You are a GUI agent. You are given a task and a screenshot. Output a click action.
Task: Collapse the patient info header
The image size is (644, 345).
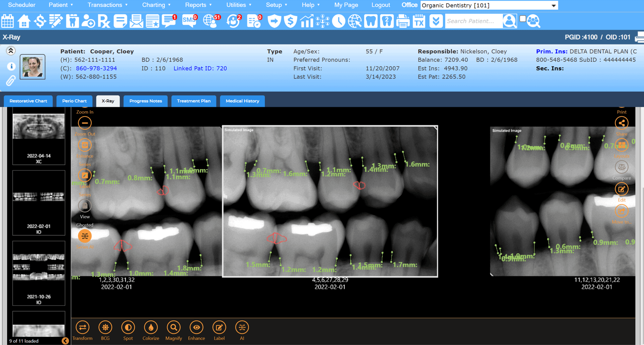[11, 51]
